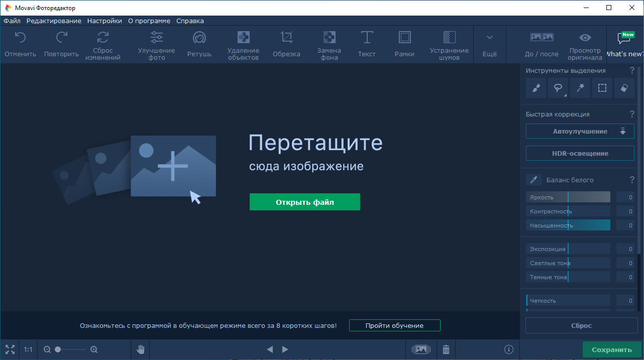Click the Пройти обучение button
The image size is (644, 360).
point(394,325)
